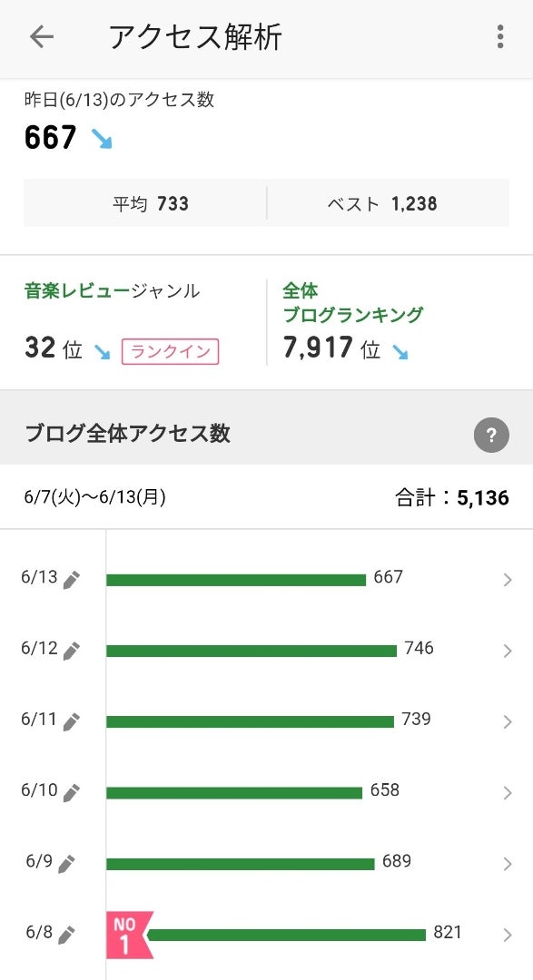Expand the 6/10 row chevron
This screenshot has height=980, width=533.
(508, 793)
